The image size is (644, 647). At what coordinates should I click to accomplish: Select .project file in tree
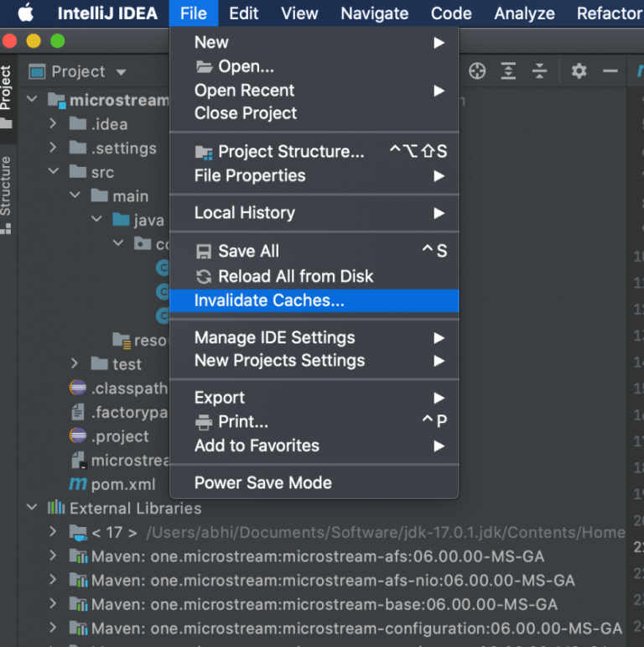(x=120, y=436)
